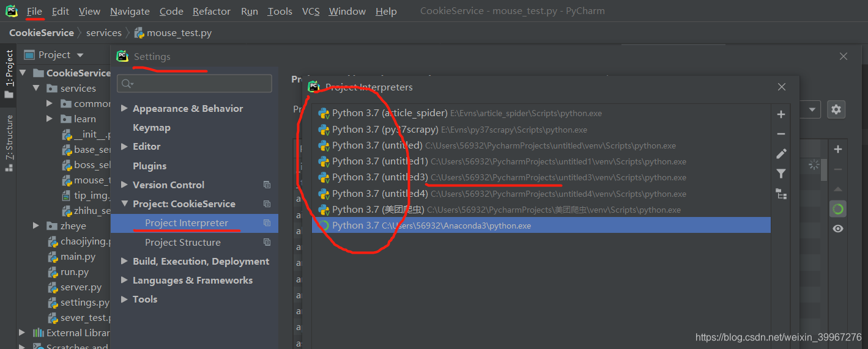Expand the Editor settings section
The height and width of the screenshot is (349, 868).
[124, 147]
